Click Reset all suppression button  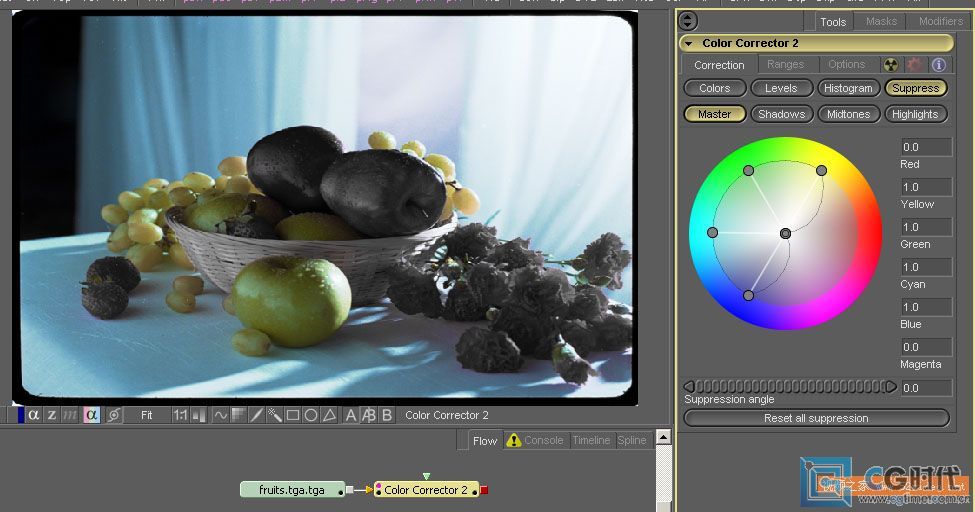(x=816, y=418)
